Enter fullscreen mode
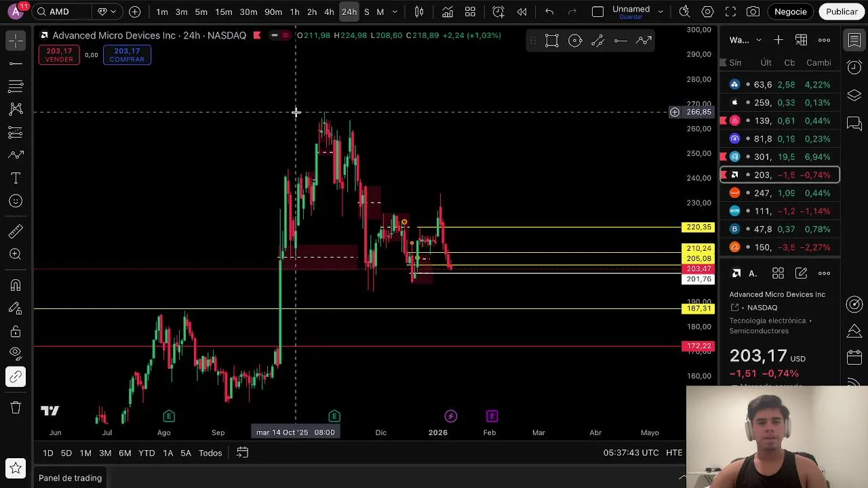The height and width of the screenshot is (488, 868). click(730, 12)
